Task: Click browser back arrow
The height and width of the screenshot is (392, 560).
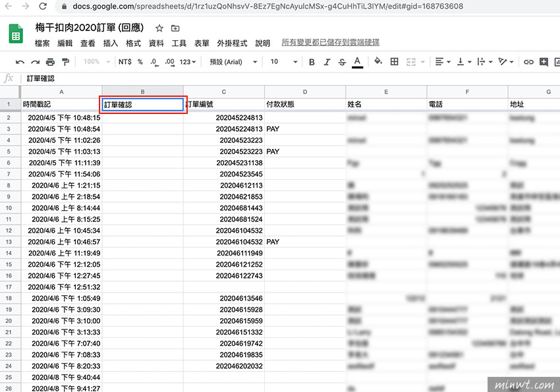Action: point(8,6)
